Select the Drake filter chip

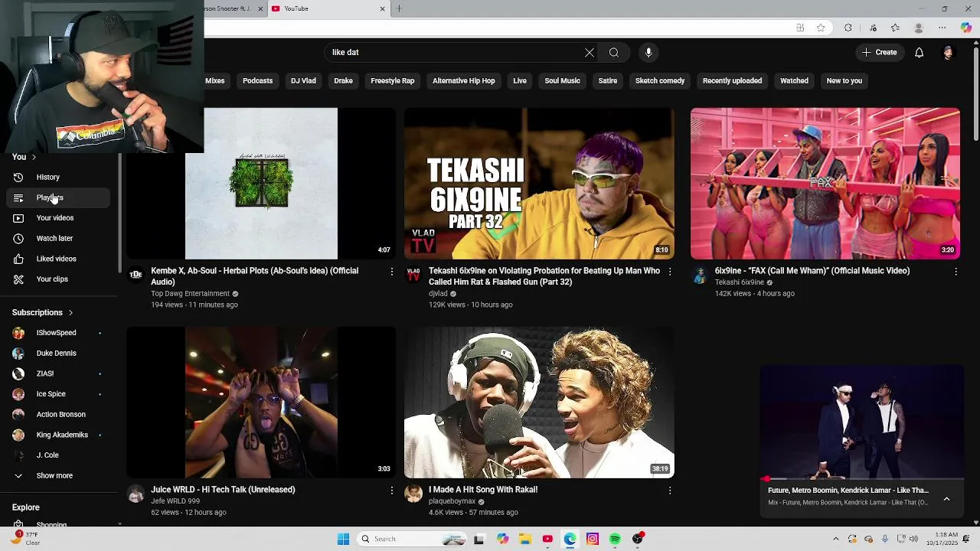tap(343, 81)
